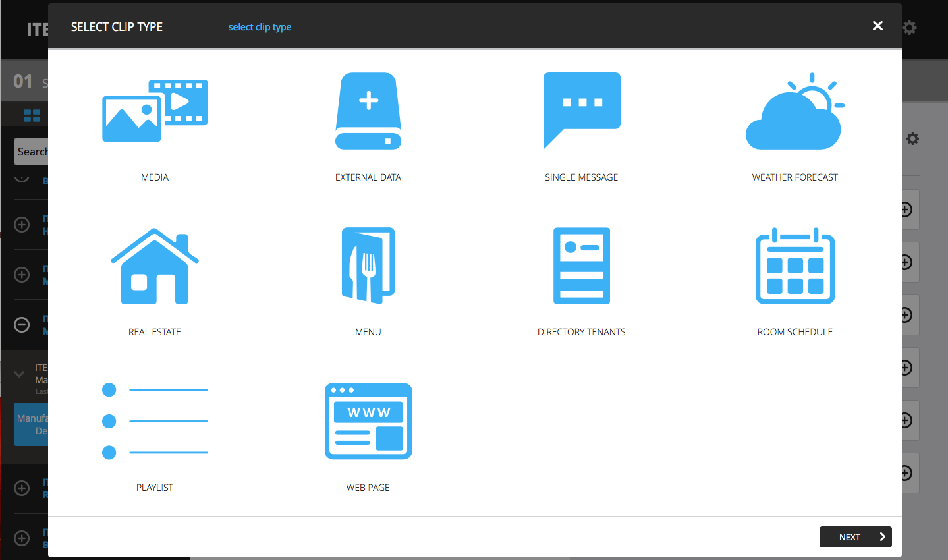Choose the Playlist list icon
Screen dimensions: 948x560
pyautogui.click(x=155, y=421)
